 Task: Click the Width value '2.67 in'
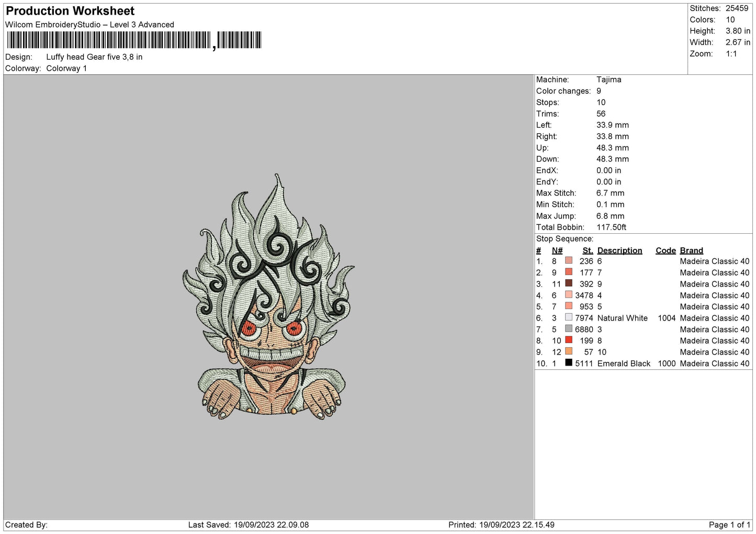(x=738, y=42)
